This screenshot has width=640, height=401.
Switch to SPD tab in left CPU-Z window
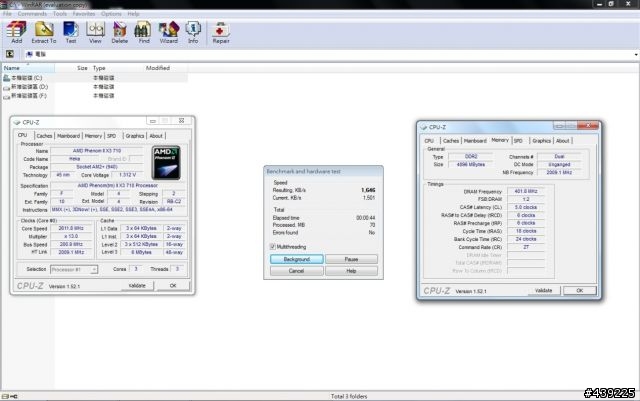(x=111, y=136)
